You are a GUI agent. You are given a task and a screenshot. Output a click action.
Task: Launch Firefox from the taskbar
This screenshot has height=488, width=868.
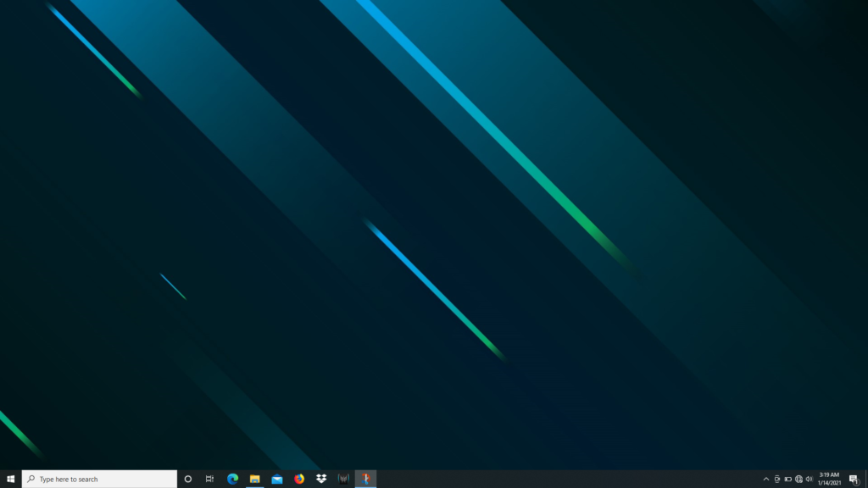click(299, 480)
